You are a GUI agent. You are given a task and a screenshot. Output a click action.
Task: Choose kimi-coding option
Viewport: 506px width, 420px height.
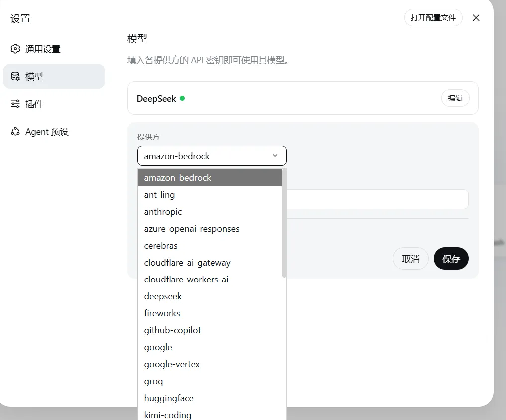pyautogui.click(x=210, y=415)
